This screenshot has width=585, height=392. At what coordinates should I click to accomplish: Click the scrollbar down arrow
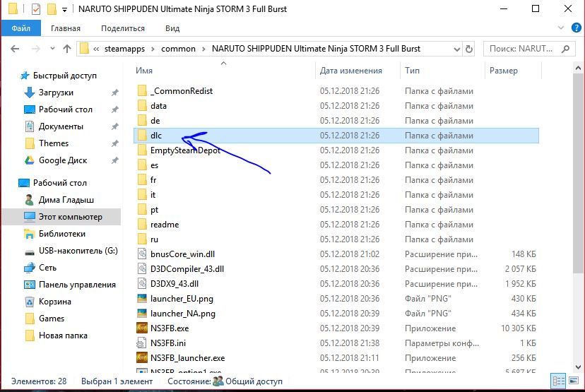point(578,367)
